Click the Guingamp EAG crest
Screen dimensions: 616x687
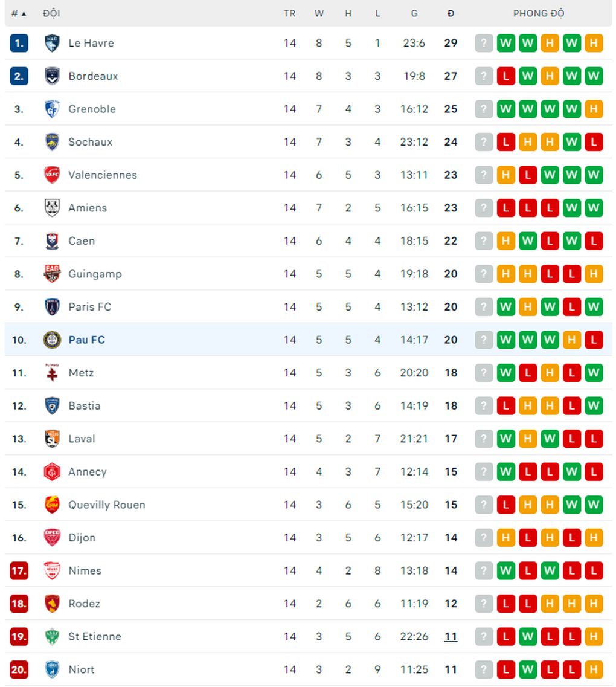(x=52, y=274)
